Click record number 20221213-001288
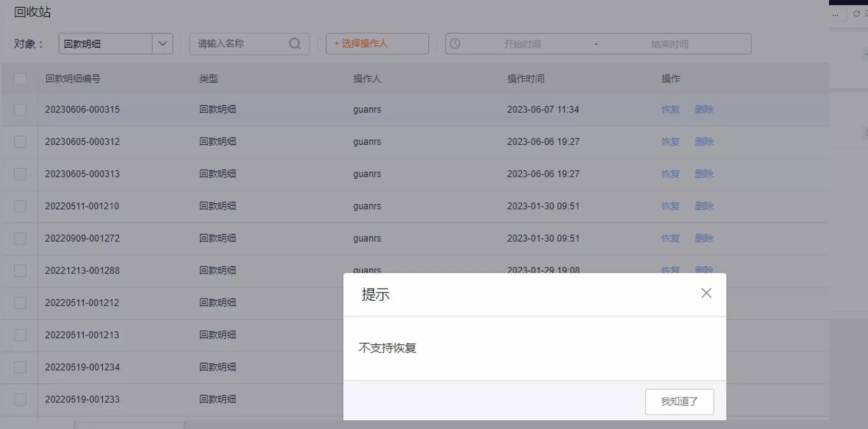The height and width of the screenshot is (429, 868). coord(82,270)
